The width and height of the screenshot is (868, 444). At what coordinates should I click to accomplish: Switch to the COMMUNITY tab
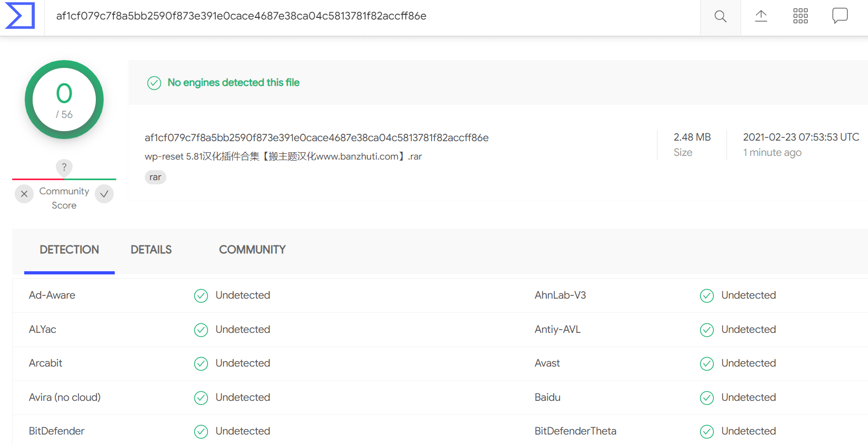(252, 250)
